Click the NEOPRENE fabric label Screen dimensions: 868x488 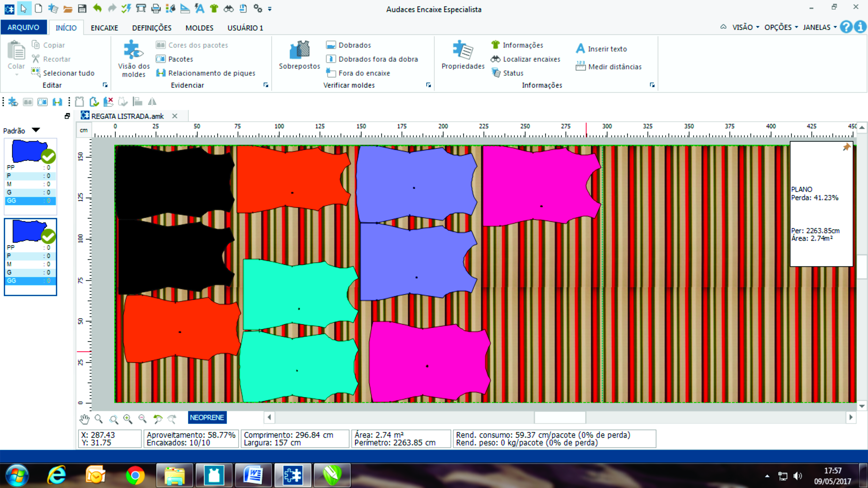coord(207,417)
